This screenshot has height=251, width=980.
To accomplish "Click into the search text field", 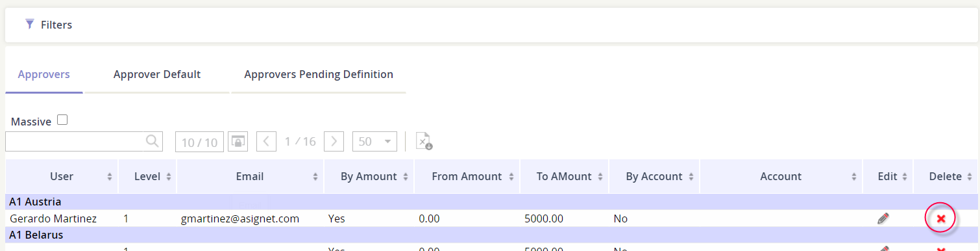I will [75, 141].
